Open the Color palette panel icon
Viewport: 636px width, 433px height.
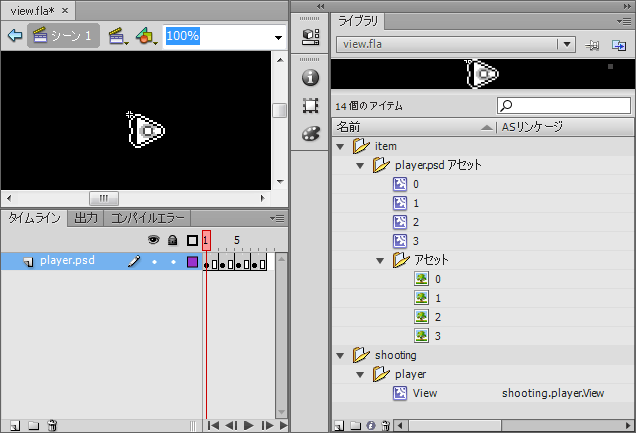(310, 133)
